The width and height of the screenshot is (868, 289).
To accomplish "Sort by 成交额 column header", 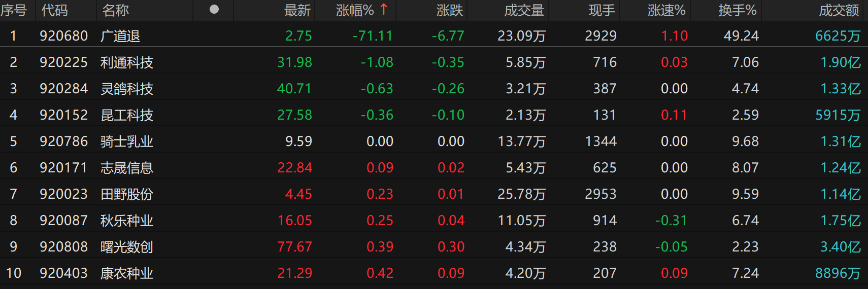I will 839,10.
